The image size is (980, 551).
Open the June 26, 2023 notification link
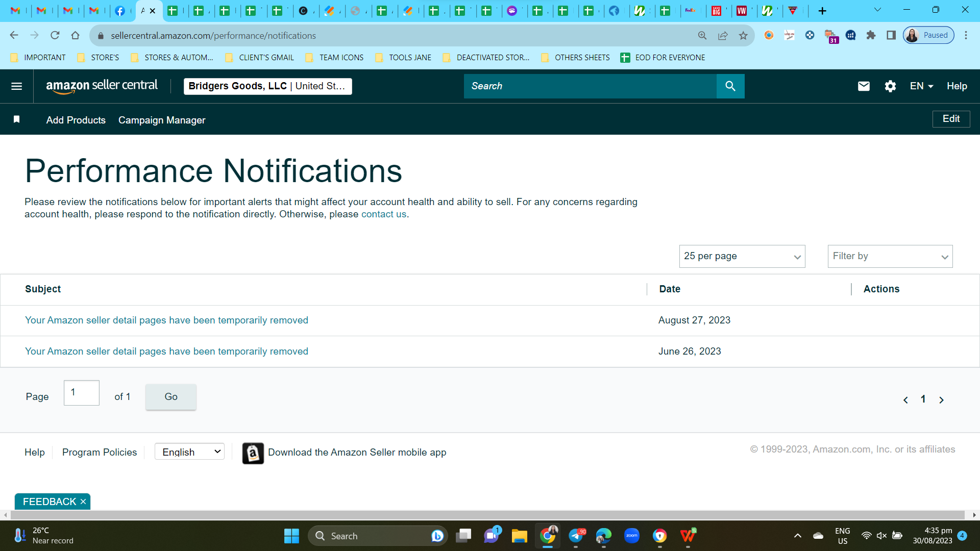(x=166, y=352)
